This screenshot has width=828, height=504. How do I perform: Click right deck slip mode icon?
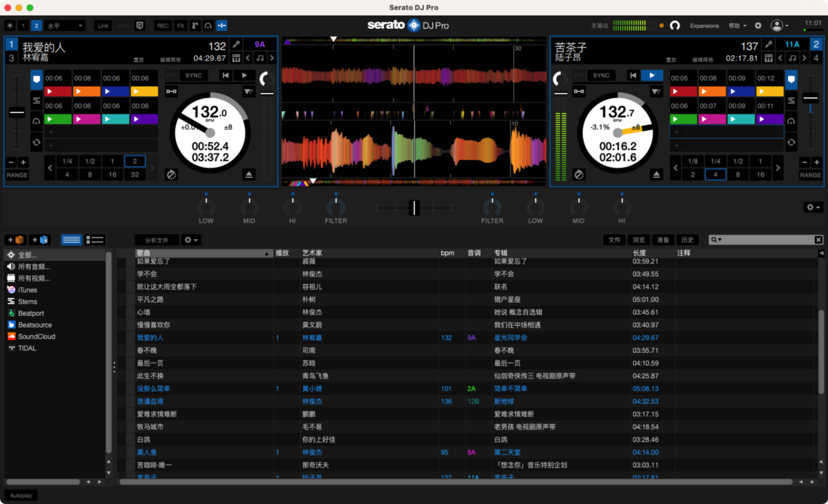(580, 175)
